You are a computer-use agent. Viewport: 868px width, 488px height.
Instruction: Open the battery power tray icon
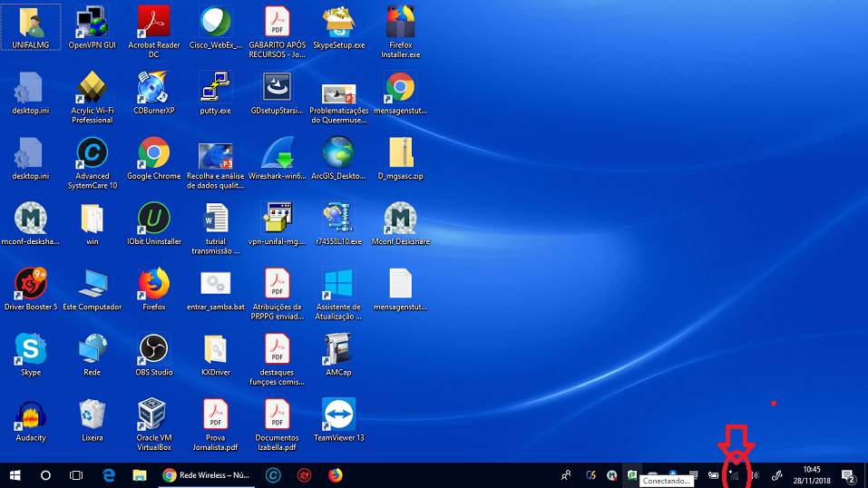(x=714, y=475)
